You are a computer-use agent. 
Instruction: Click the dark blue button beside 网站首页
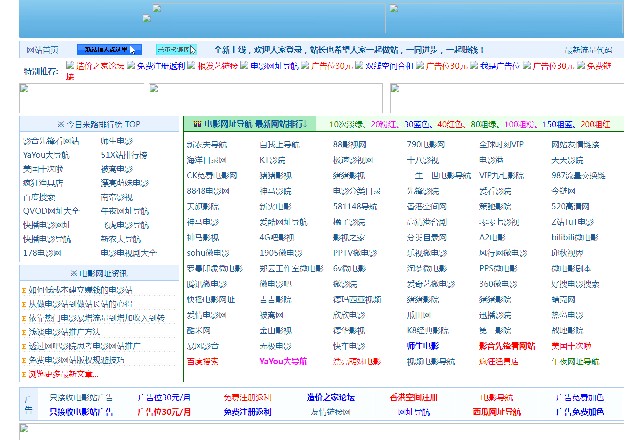pyautogui.click(x=109, y=50)
